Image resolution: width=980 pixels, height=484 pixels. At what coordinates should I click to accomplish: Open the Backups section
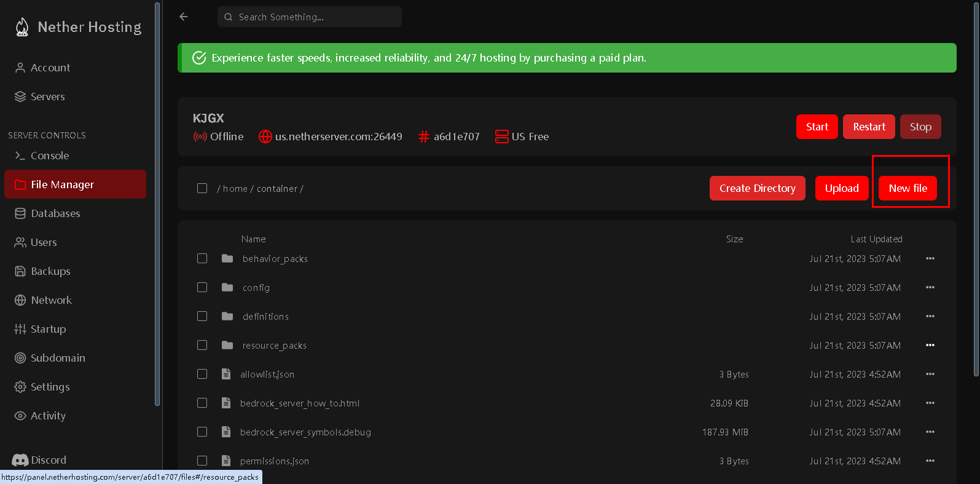[x=75, y=271]
